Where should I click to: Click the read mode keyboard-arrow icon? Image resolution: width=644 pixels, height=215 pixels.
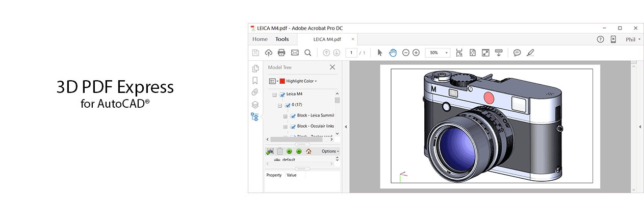[499, 53]
